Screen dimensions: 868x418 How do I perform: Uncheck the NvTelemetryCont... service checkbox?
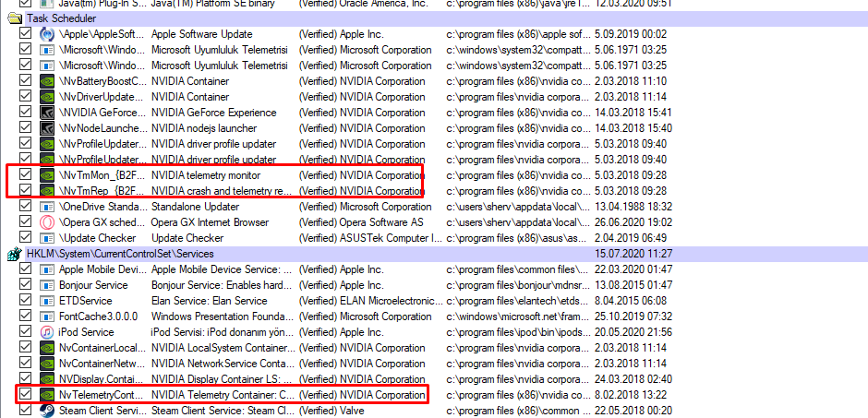(x=24, y=394)
